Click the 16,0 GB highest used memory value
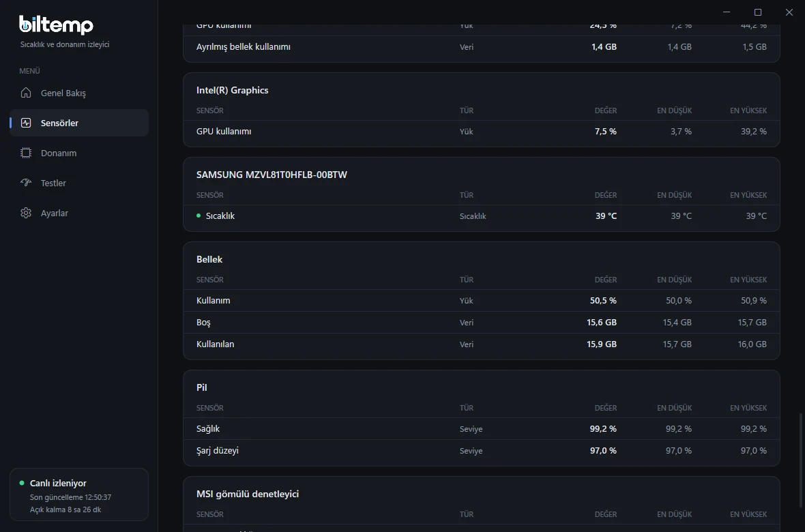This screenshot has width=805, height=532. click(x=752, y=344)
